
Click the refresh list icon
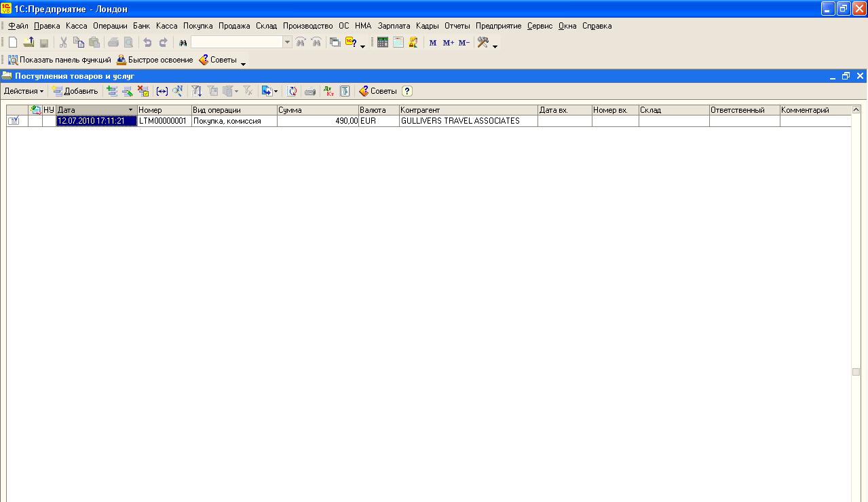[292, 91]
